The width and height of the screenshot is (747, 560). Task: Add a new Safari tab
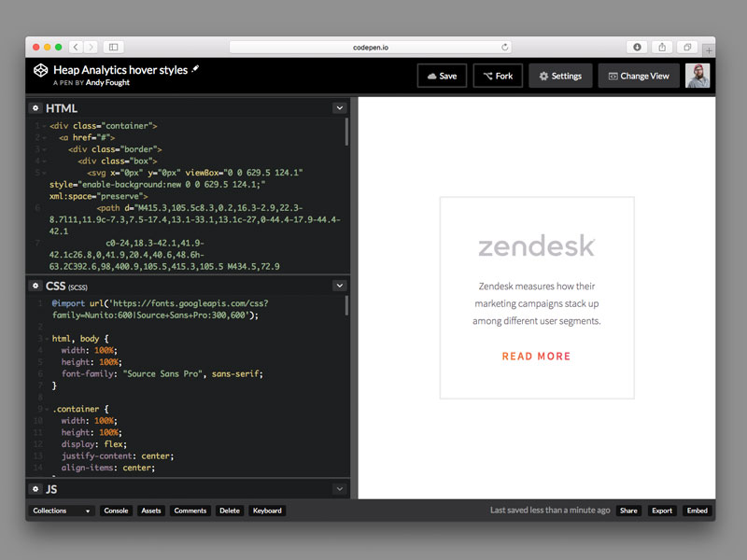coord(709,49)
